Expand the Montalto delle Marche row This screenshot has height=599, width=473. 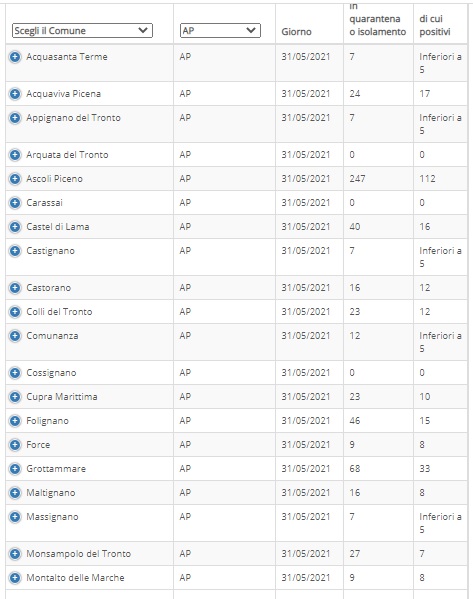point(15,578)
